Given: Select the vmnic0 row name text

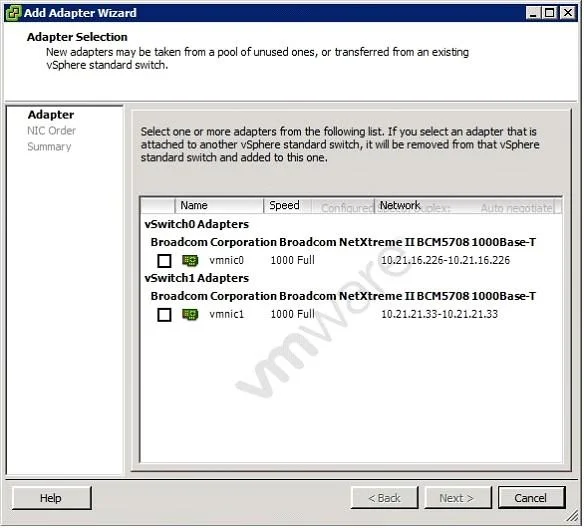Looking at the screenshot, I should point(226,260).
